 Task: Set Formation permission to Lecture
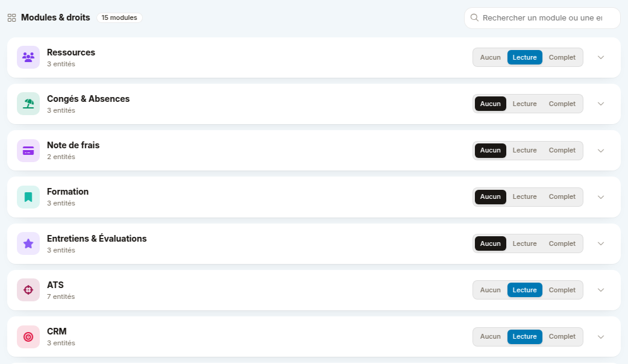pos(524,196)
